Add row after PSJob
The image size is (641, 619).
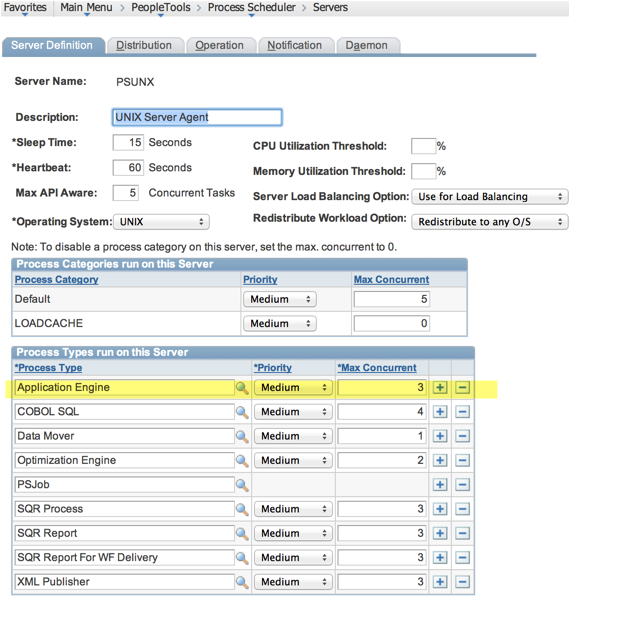coord(440,484)
